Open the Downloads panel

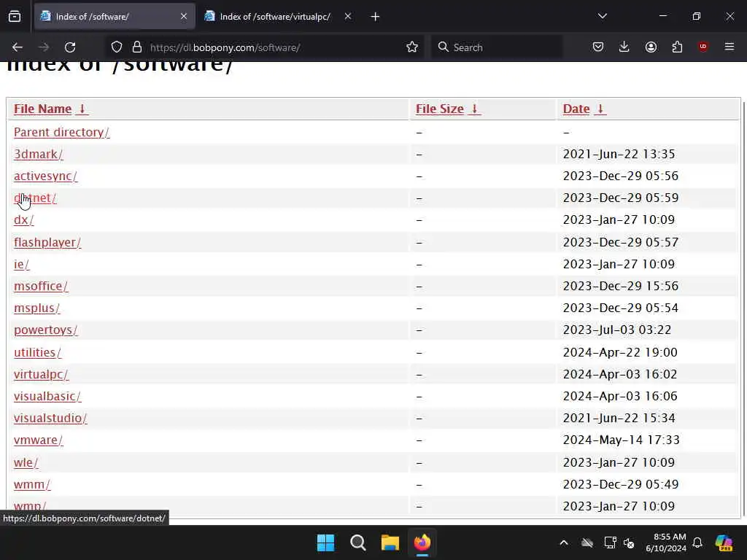pos(624,47)
